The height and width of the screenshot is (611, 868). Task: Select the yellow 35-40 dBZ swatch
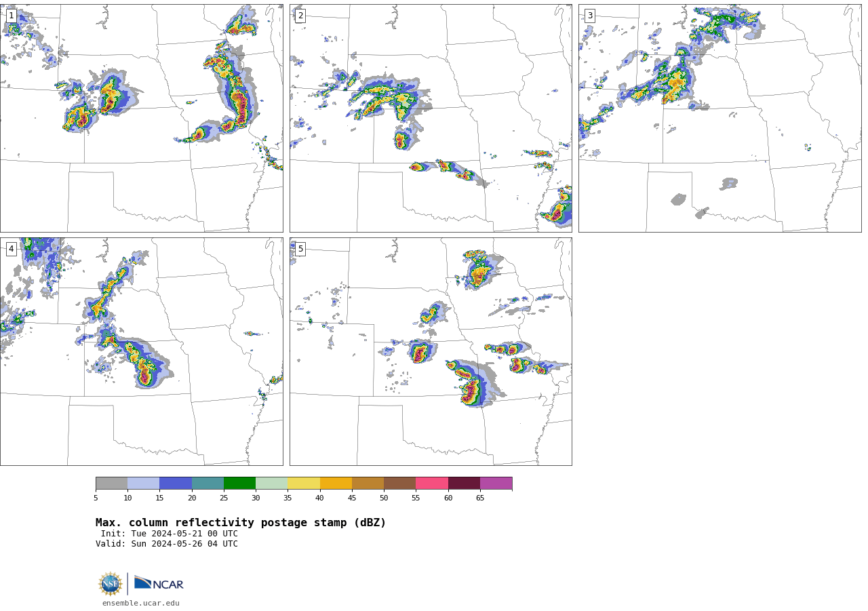point(304,484)
